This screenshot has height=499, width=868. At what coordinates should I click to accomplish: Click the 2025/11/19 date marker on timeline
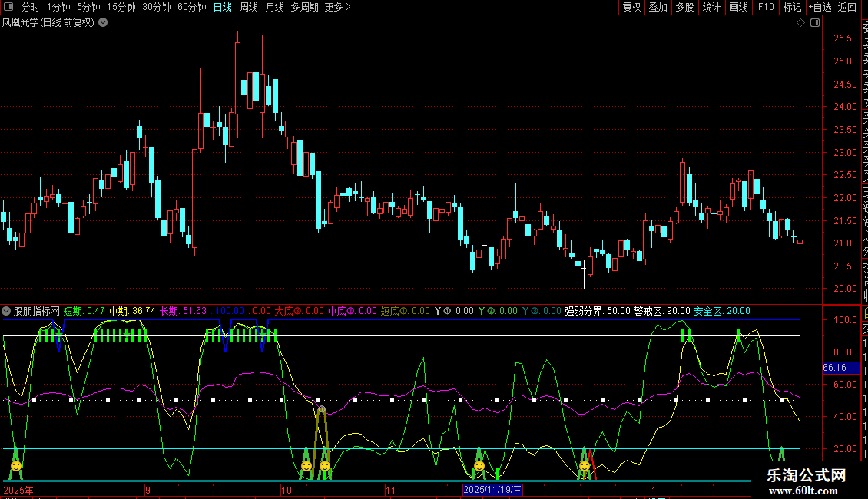pyautogui.click(x=492, y=490)
